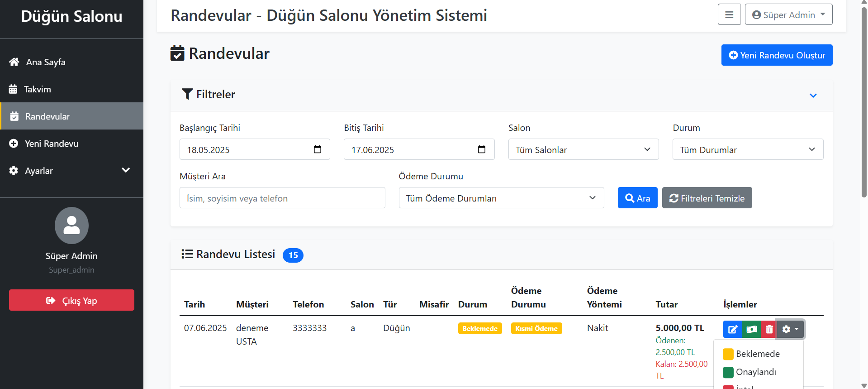Open the Tüm Salonlar dropdown

click(583, 149)
